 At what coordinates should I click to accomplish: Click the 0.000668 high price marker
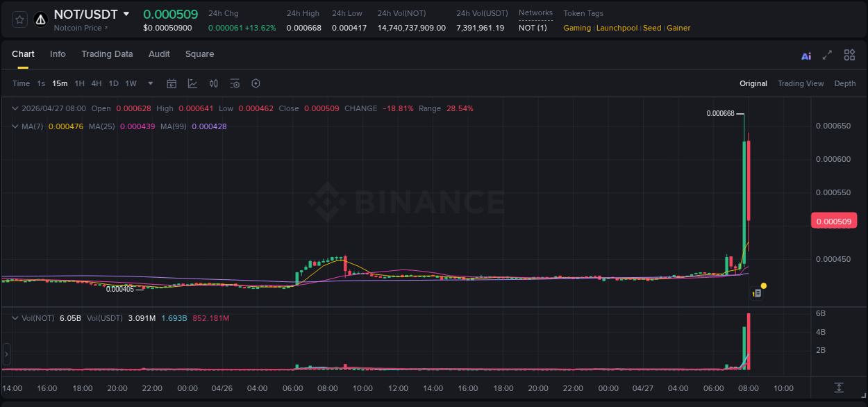click(x=720, y=113)
